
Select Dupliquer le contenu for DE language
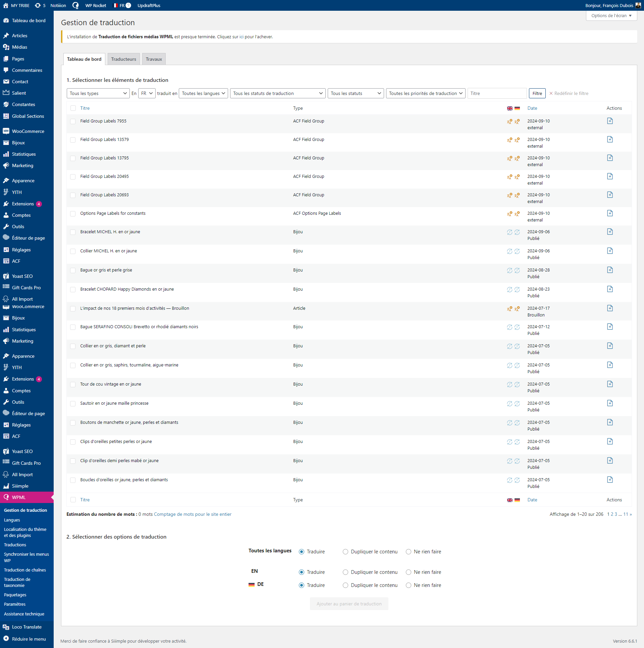345,585
